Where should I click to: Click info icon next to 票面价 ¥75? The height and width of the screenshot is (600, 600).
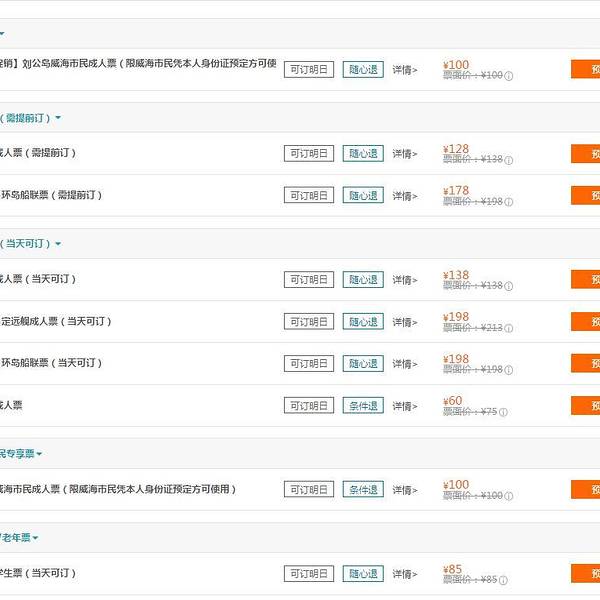pyautogui.click(x=502, y=412)
